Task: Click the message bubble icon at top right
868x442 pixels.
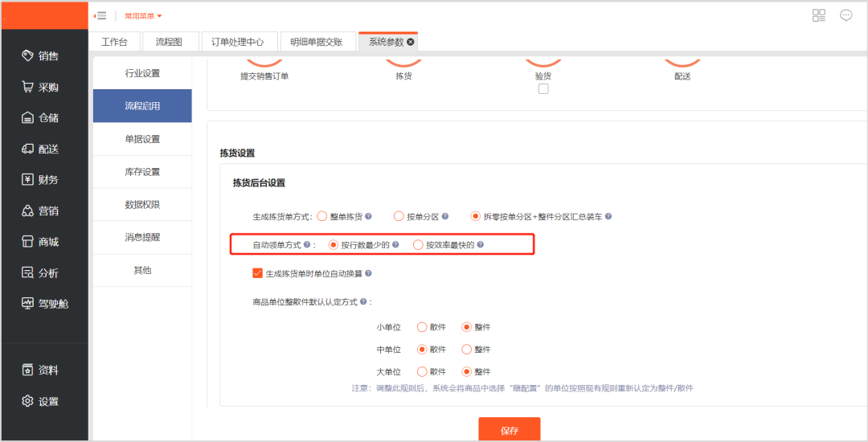Action: coord(845,15)
